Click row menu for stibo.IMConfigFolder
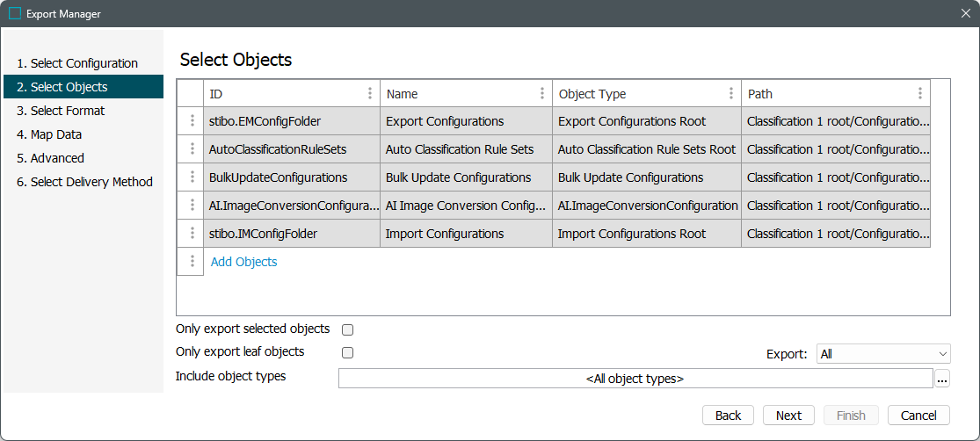The width and height of the screenshot is (980, 441). [x=191, y=234]
